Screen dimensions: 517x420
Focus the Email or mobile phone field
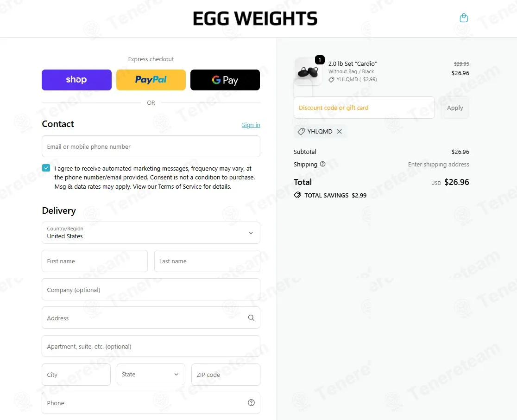click(x=151, y=146)
